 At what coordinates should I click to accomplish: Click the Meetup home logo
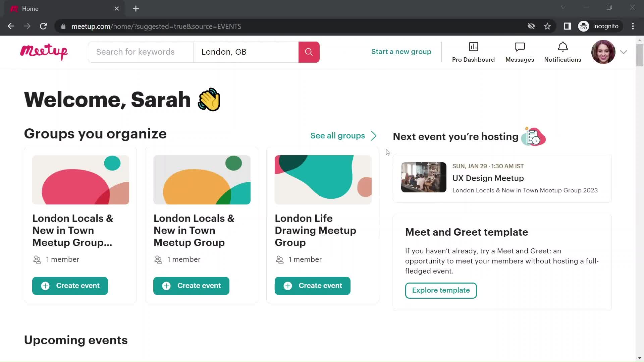pos(44,52)
